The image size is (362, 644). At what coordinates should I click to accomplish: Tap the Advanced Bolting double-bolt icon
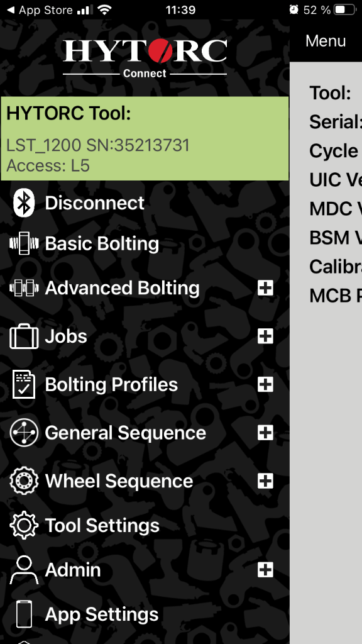click(24, 288)
